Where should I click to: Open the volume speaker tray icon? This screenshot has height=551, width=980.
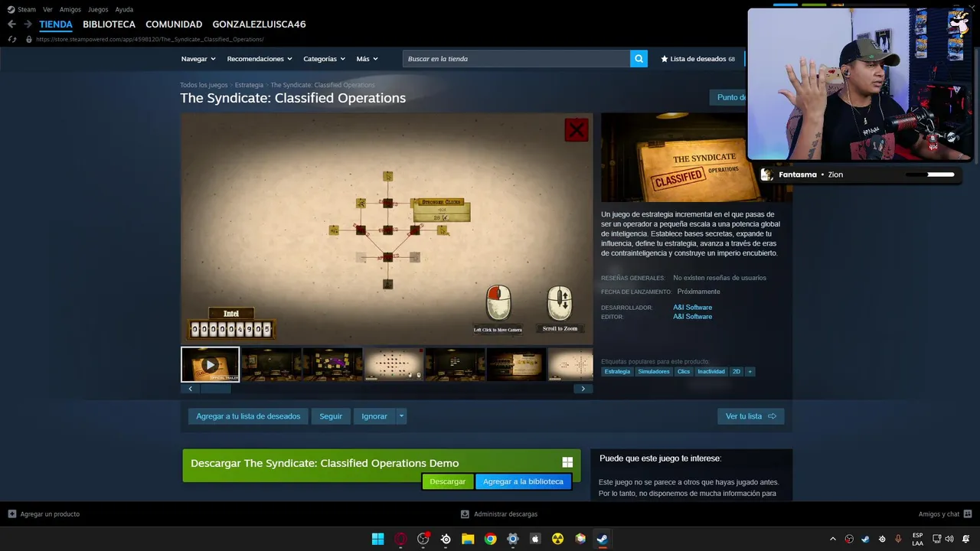tap(950, 539)
